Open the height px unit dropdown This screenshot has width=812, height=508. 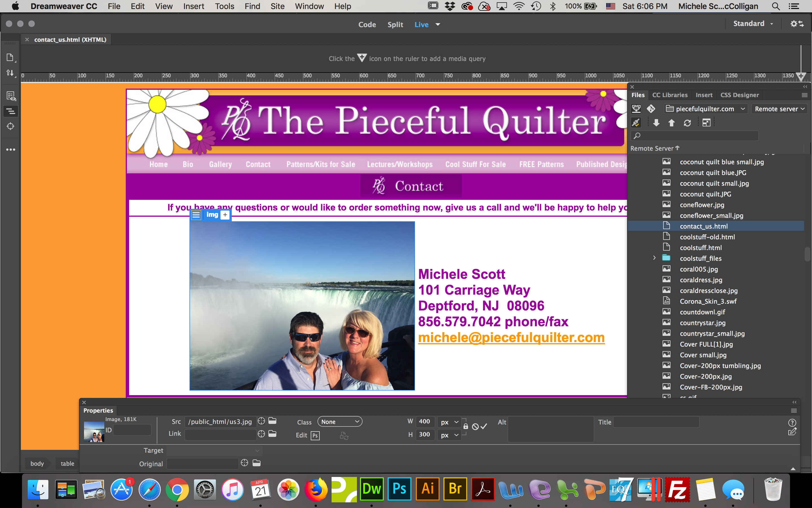click(x=449, y=435)
